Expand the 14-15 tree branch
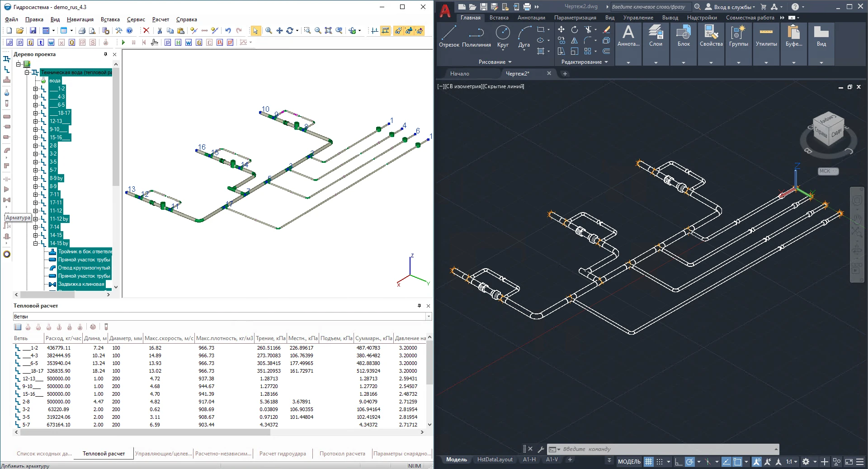Viewport: 868px width, 469px height. pos(35,235)
